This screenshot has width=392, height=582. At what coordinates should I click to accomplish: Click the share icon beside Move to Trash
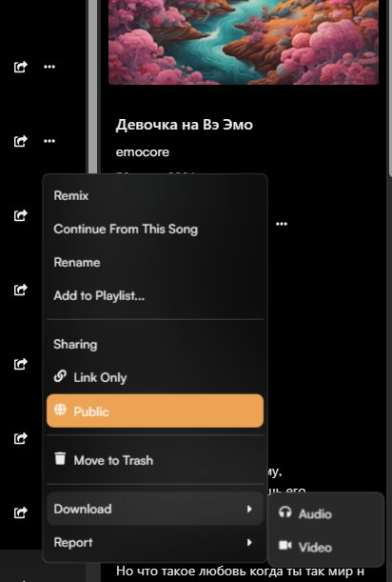coord(20,438)
